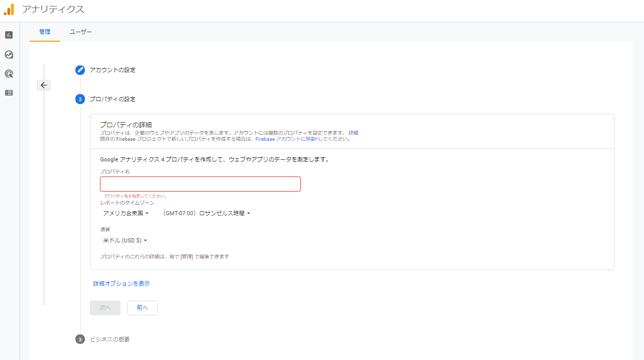This screenshot has width=644, height=360.
Task: Switch to the ユーザー tab
Action: tap(81, 32)
